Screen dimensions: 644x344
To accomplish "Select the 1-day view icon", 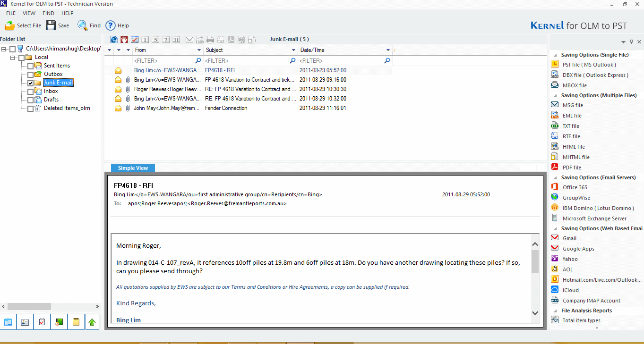I will pyautogui.click(x=145, y=40).
